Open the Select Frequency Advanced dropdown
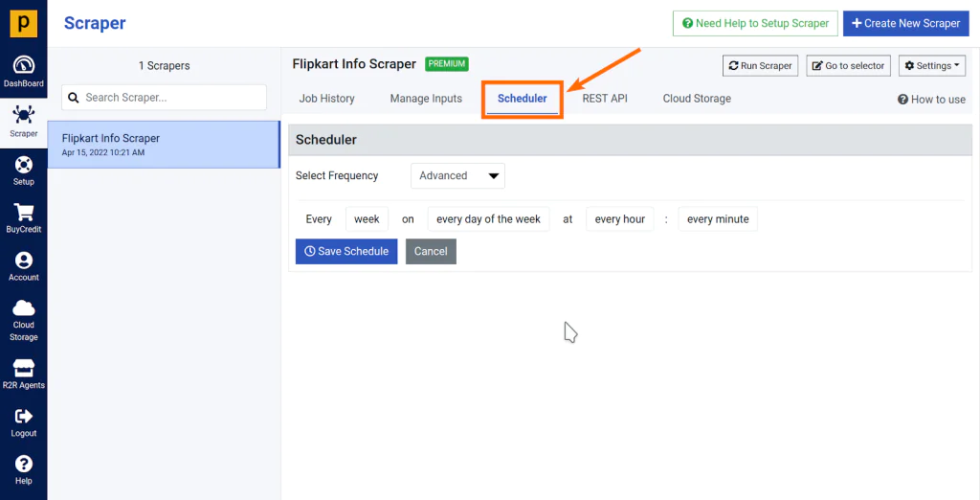Image resolution: width=980 pixels, height=500 pixels. click(x=457, y=176)
